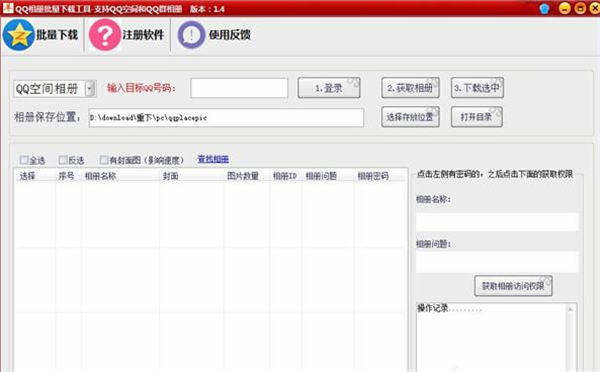Image resolution: width=600 pixels, height=372 pixels.
Task: Open the 注册软件 tab
Action: tap(127, 35)
